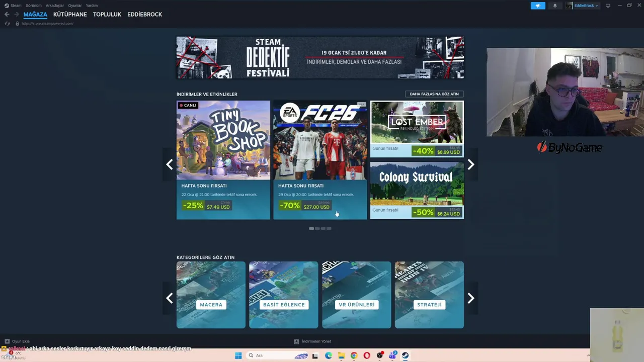Show previous deals with left carousel arrow
Viewport: 644px width, 362px height.
point(170,164)
